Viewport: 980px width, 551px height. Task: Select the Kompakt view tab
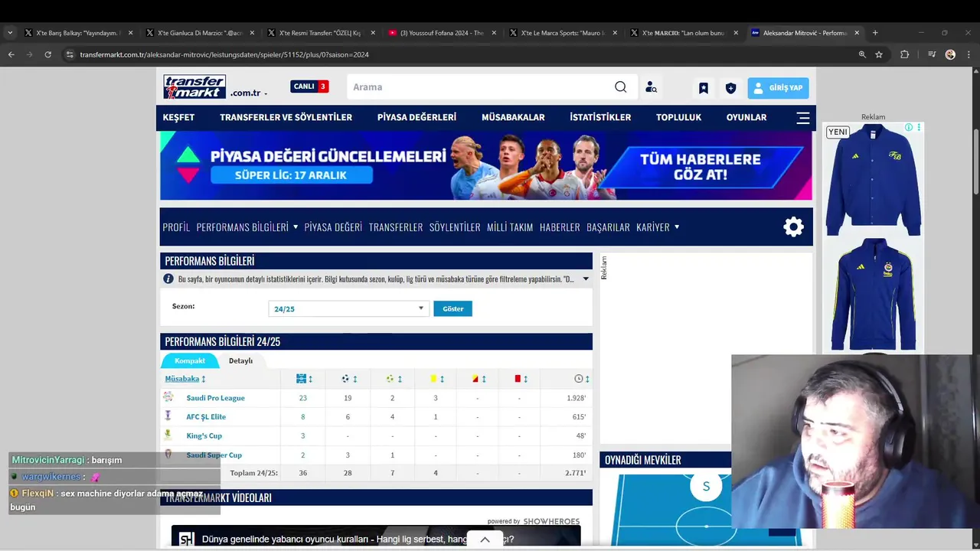pos(190,360)
